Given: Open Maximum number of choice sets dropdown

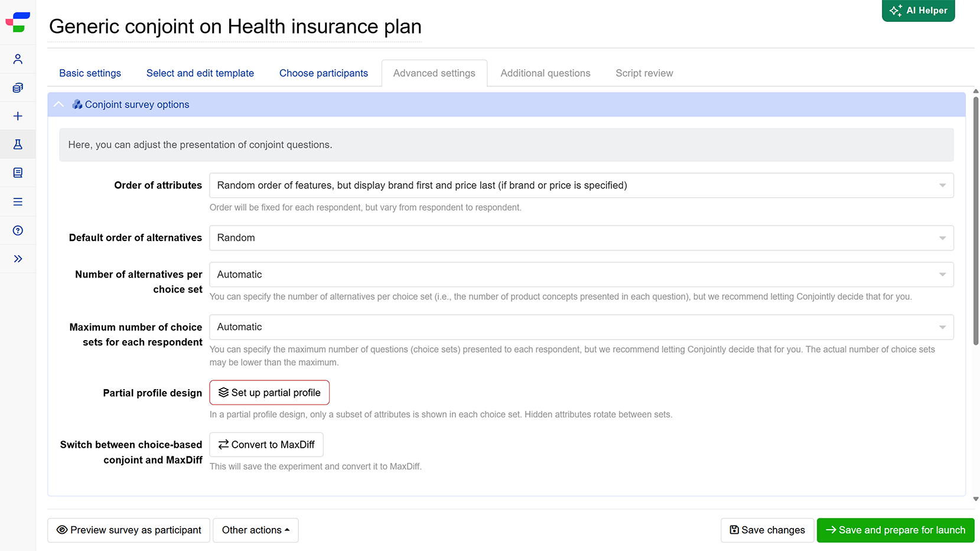Looking at the screenshot, I should (x=581, y=327).
